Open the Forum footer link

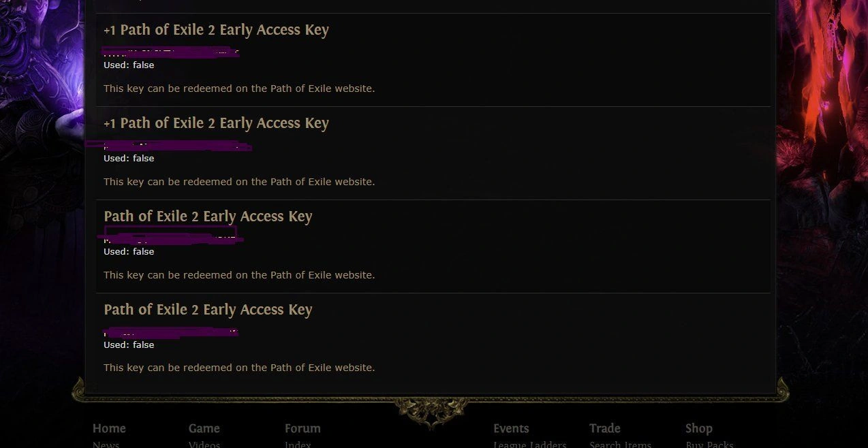pos(303,428)
